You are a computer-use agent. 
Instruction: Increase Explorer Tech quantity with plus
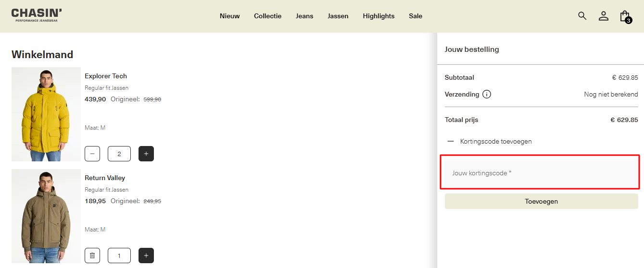point(146,154)
